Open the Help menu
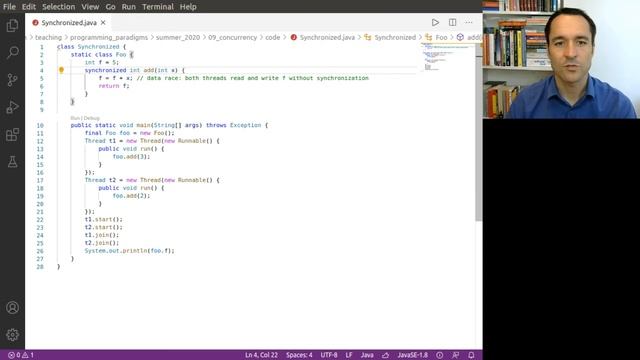 (188, 7)
